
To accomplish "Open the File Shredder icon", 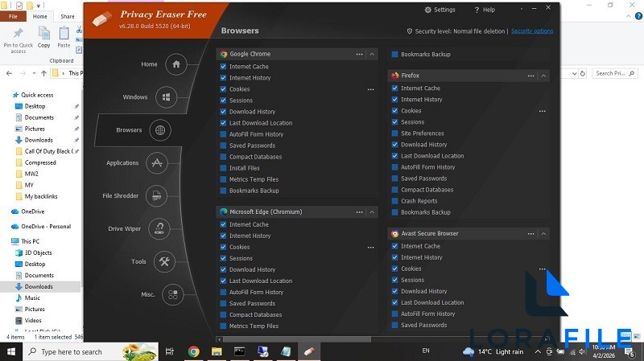I will [156, 195].
